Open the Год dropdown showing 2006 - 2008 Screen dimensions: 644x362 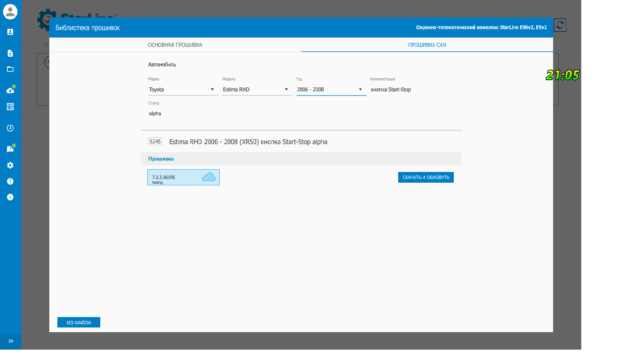331,89
